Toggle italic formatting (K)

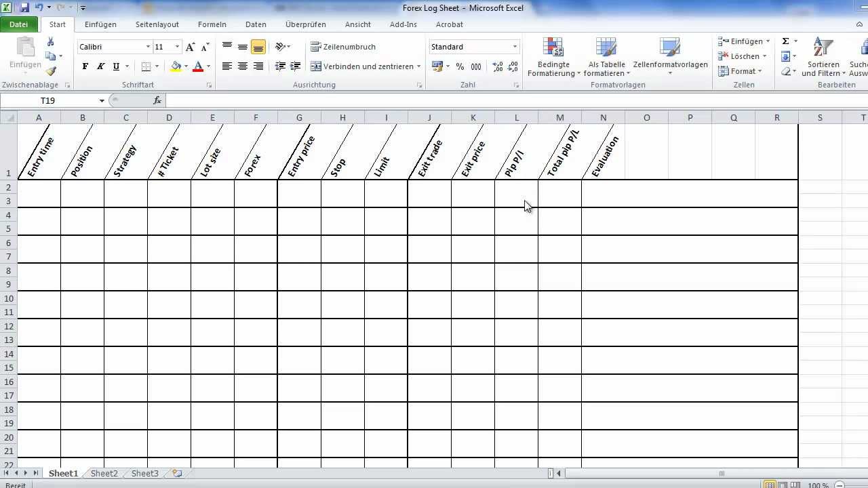(100, 66)
